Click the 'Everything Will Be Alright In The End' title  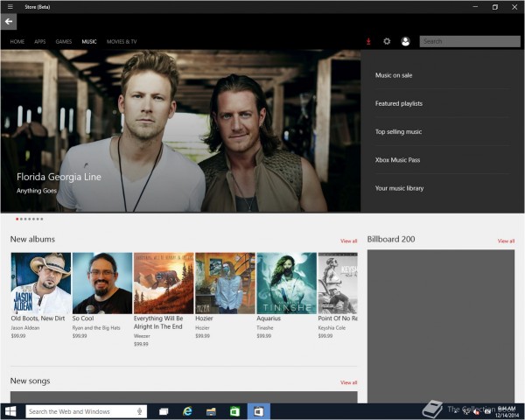pos(158,323)
